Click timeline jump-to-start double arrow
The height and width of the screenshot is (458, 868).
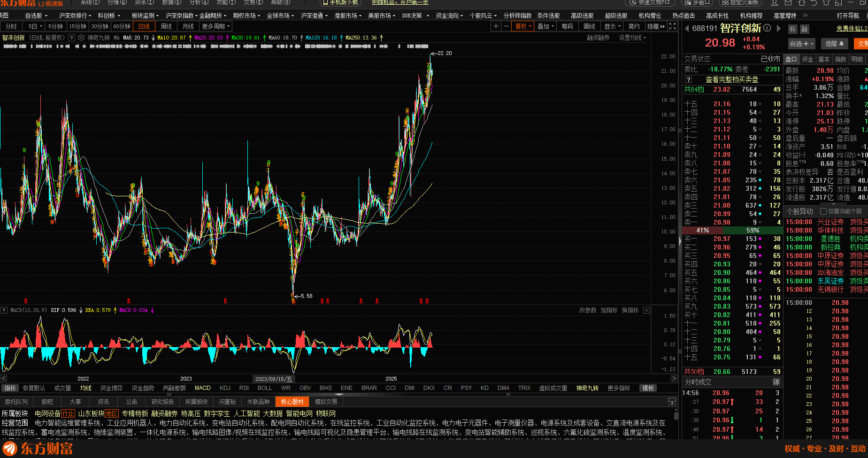[x=4, y=378]
